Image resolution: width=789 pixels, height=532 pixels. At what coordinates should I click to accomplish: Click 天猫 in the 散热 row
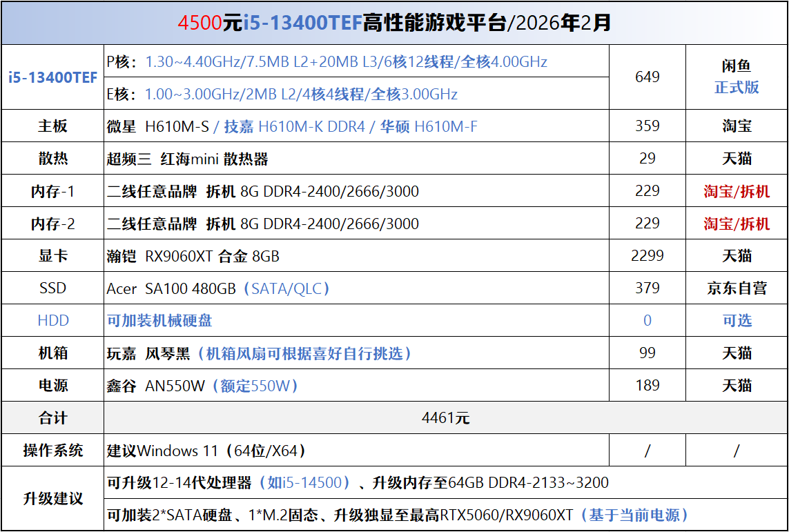click(x=737, y=159)
